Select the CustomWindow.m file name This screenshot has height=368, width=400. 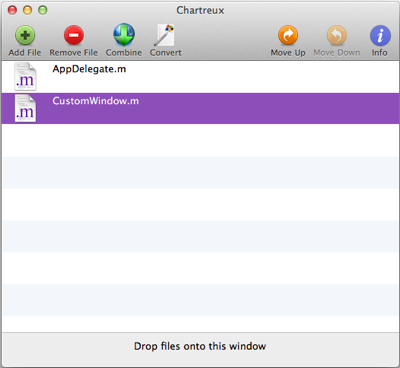[95, 101]
